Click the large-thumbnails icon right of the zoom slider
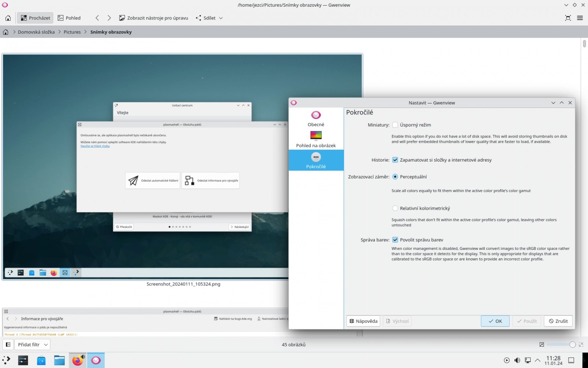This screenshot has height=368, width=588. pyautogui.click(x=581, y=345)
